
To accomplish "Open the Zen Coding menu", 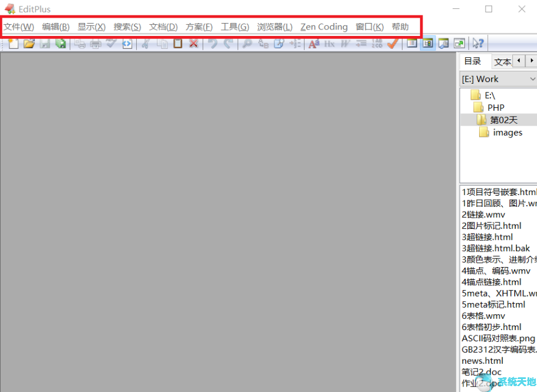I will tap(324, 27).
